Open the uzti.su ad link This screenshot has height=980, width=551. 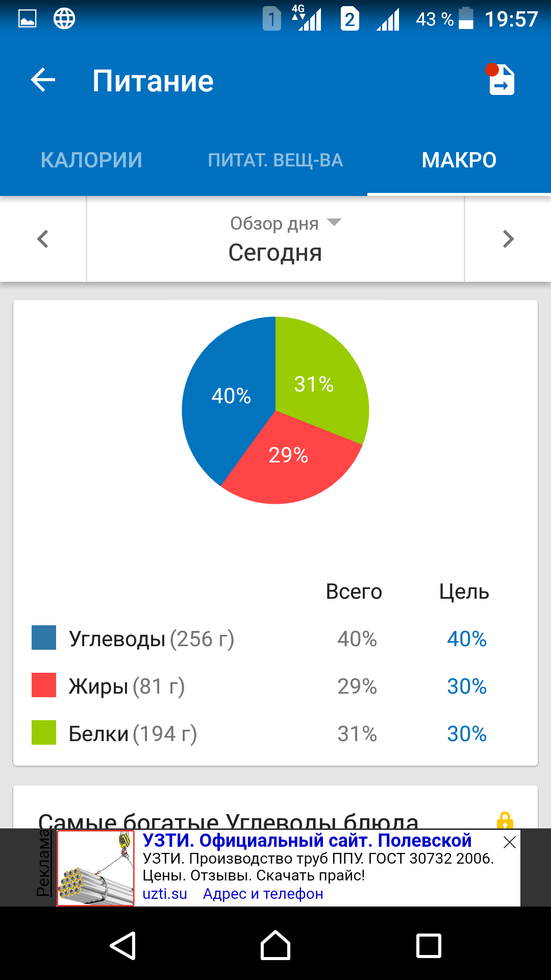pos(165,894)
